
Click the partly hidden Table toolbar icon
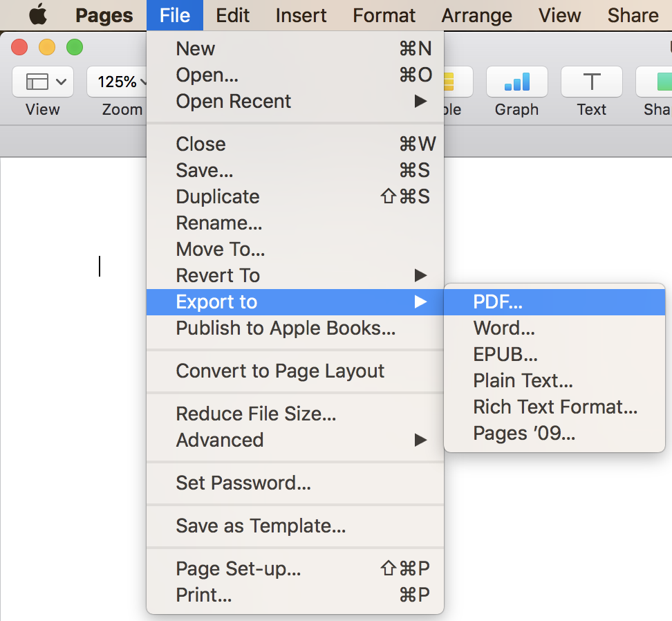pos(458,82)
